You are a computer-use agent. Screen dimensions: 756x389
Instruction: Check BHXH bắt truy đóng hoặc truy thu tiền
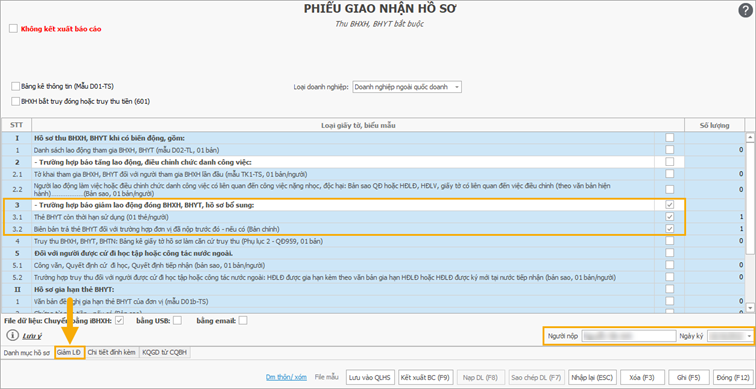[x=15, y=101]
